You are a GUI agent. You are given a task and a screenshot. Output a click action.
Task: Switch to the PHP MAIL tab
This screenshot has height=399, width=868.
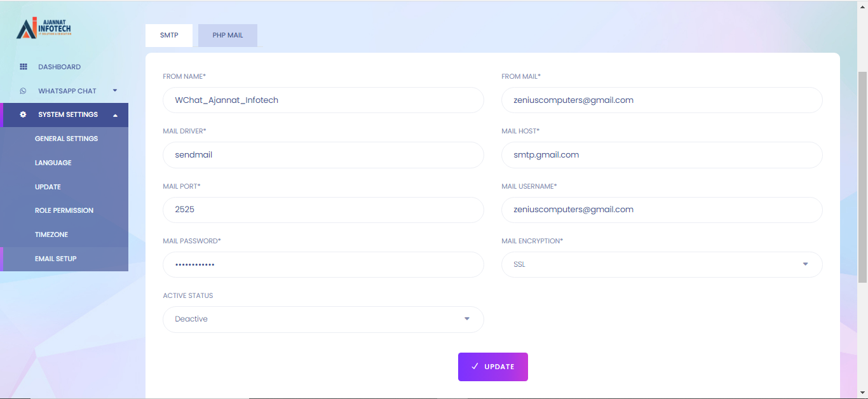pos(227,36)
